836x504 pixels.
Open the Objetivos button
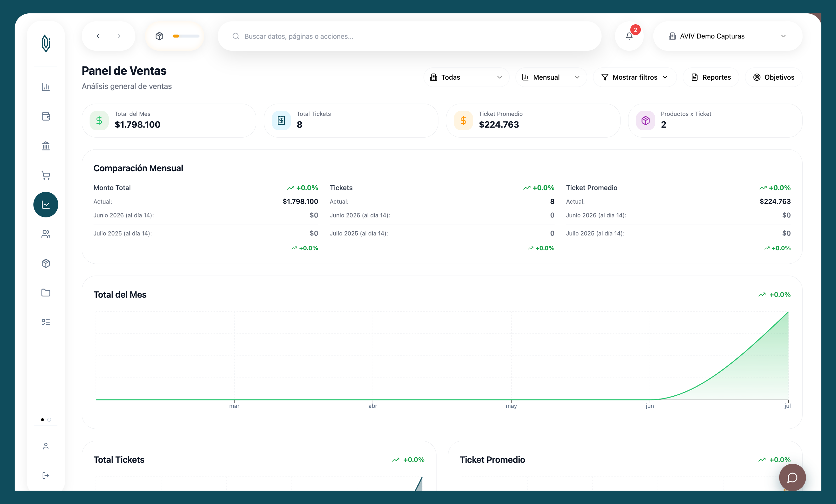pyautogui.click(x=774, y=77)
